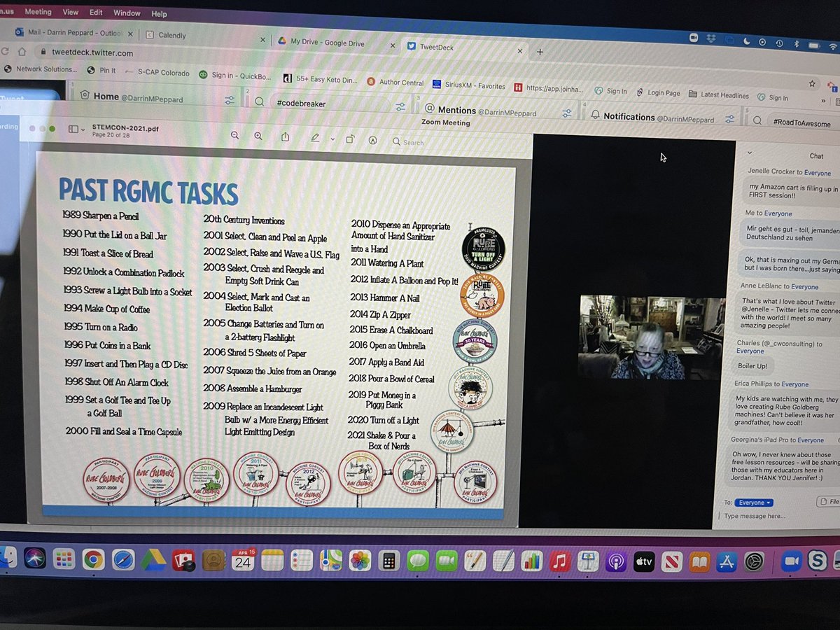This screenshot has width=840, height=630.
Task: Open the 'To: Everyone' recipient dropdown
Action: point(754,503)
